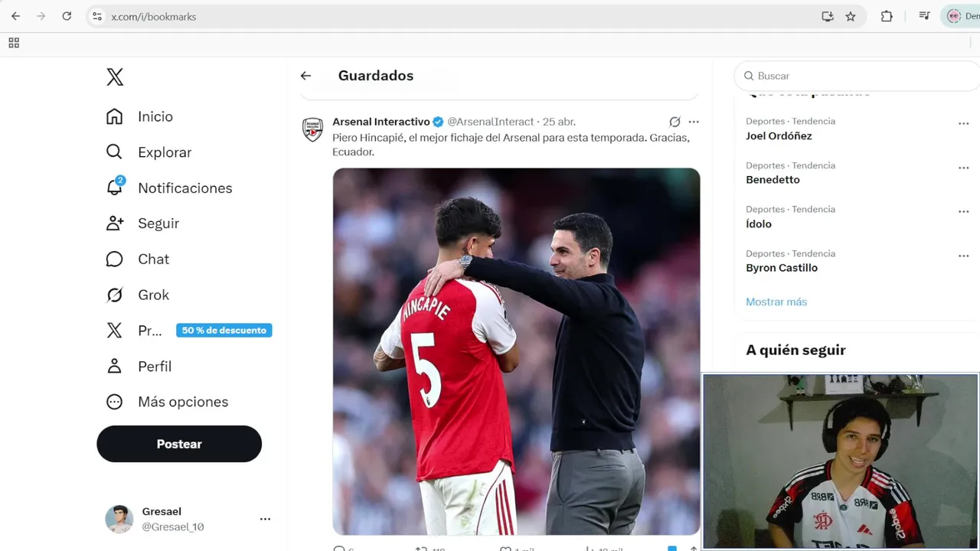
Task: Focus the Buscar search field
Action: coord(857,76)
